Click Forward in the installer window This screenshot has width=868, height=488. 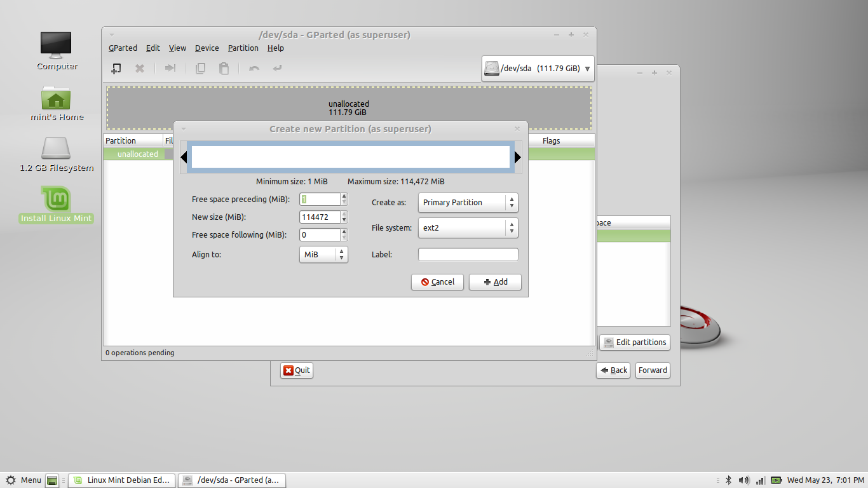click(x=653, y=370)
